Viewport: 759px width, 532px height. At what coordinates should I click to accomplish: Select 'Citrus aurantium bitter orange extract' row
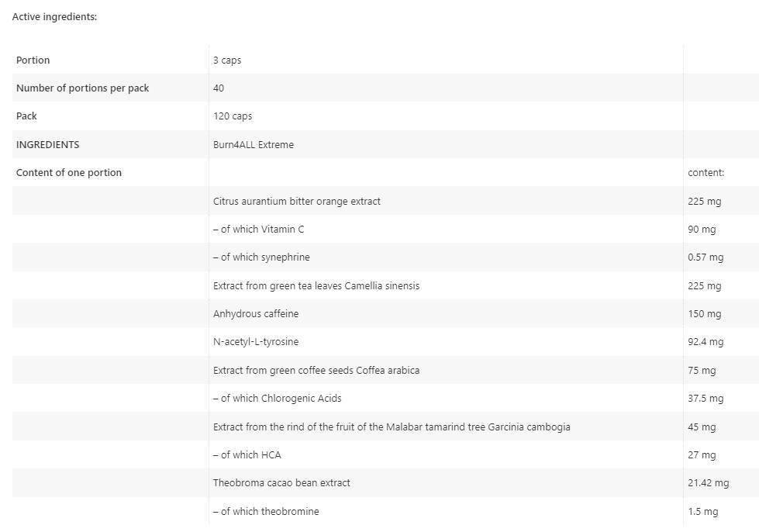click(297, 202)
